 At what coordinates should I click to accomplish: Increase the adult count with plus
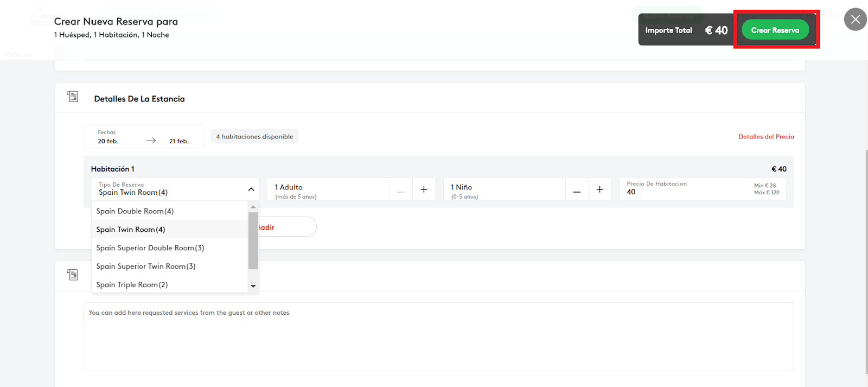424,189
